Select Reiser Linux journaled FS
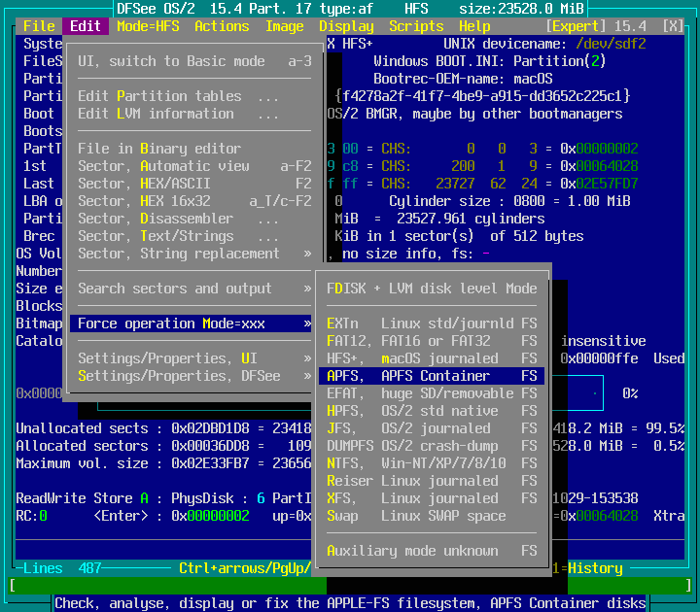The height and width of the screenshot is (612, 700). click(x=432, y=481)
